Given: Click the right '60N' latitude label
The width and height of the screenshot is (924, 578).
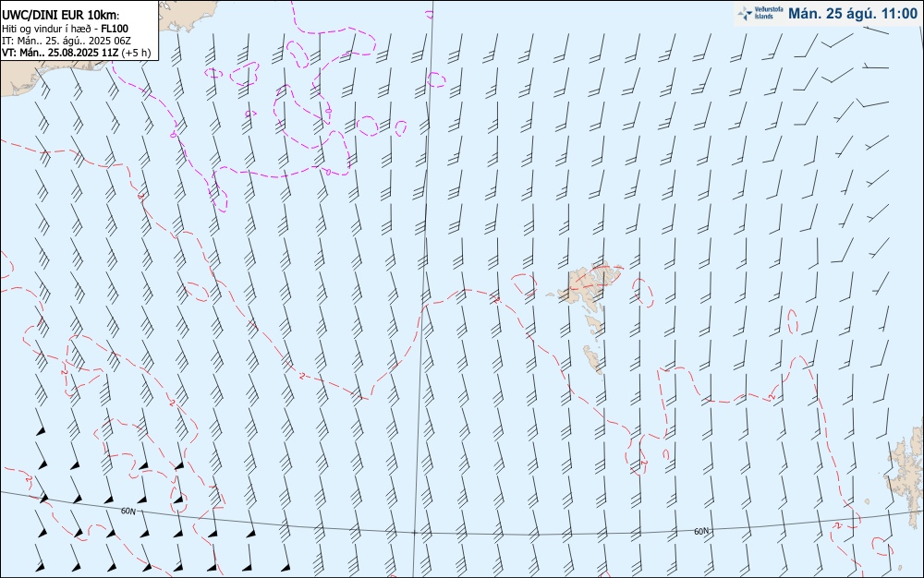Looking at the screenshot, I should (x=701, y=532).
